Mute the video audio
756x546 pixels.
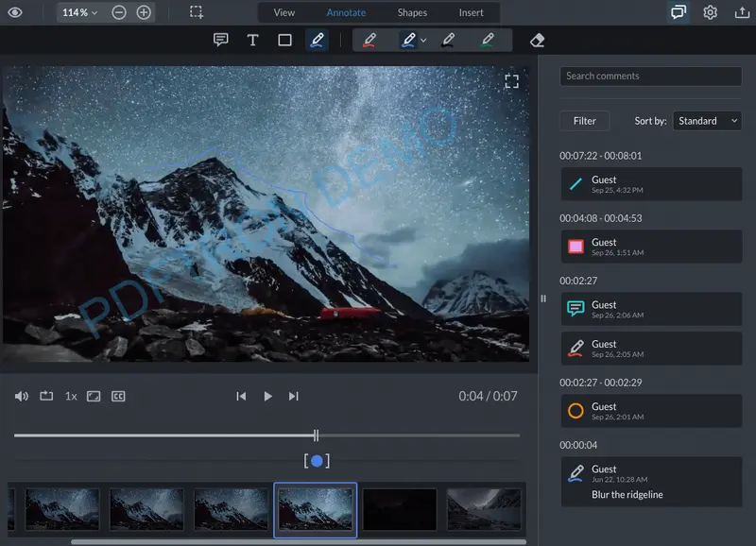[22, 396]
